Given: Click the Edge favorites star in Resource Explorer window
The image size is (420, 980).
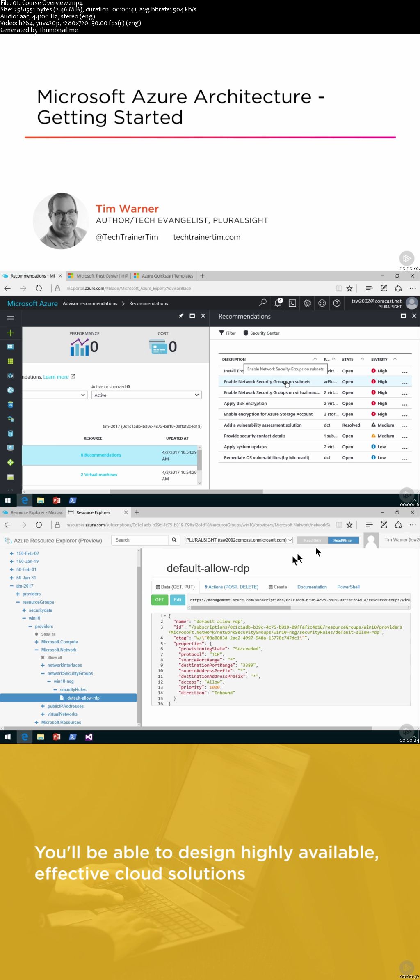Looking at the screenshot, I should point(349,525).
